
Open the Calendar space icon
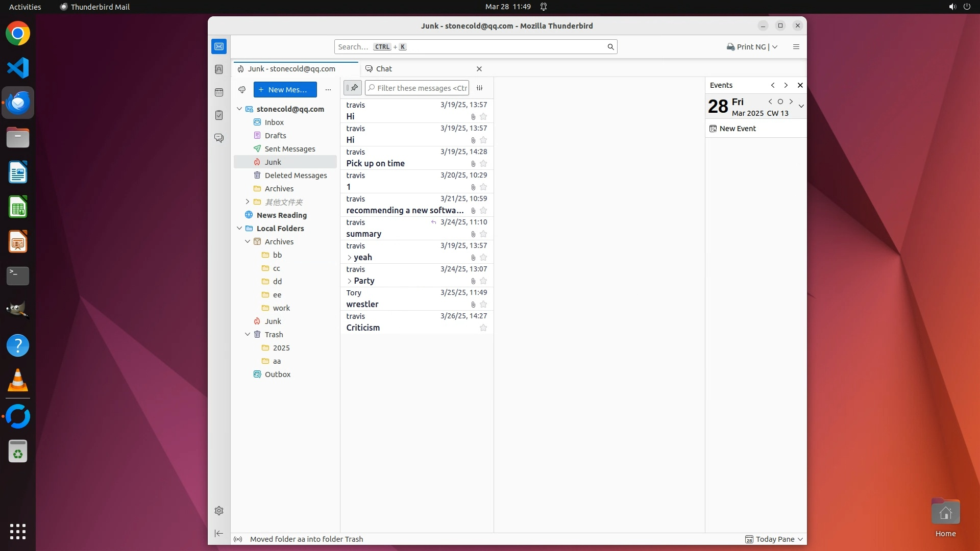click(219, 92)
